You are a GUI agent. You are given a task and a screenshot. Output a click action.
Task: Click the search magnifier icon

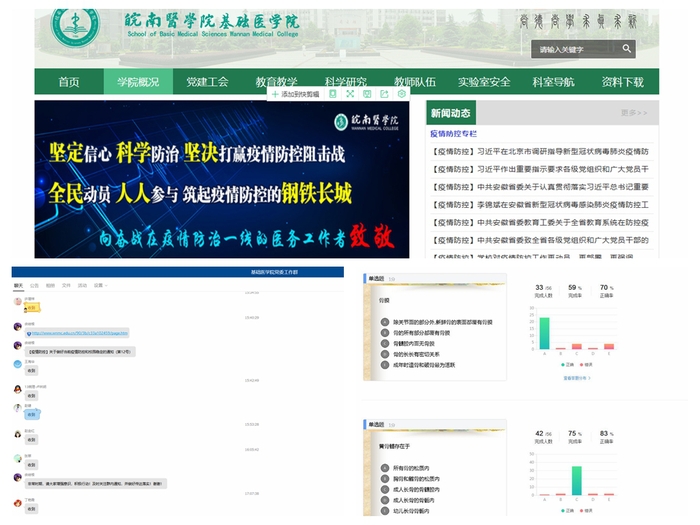point(627,48)
